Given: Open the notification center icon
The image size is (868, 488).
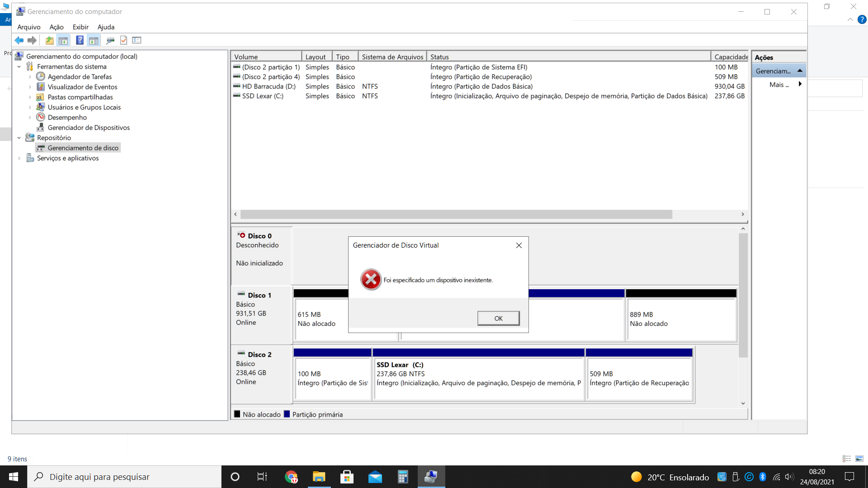Looking at the screenshot, I should pos(849,477).
